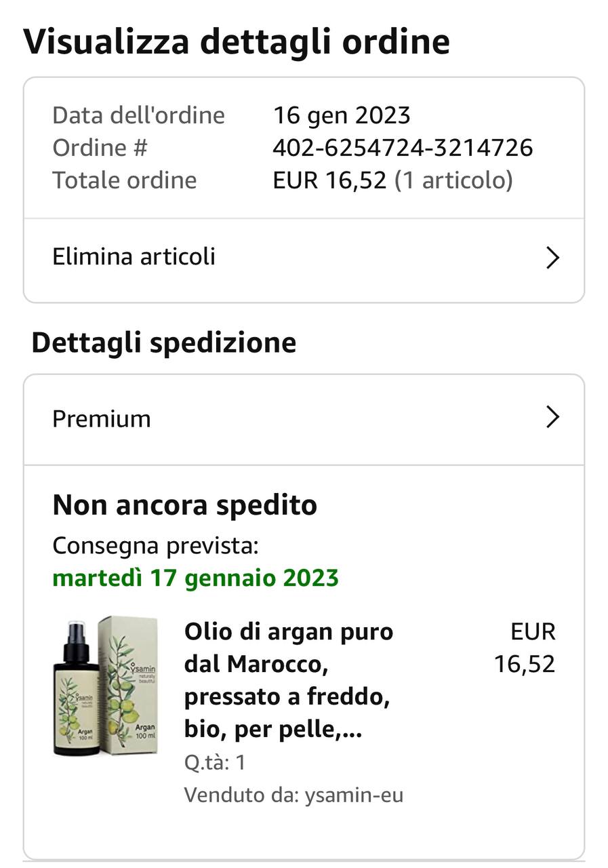
Task: Tap the order date 16 gen 2023
Action: coord(342,115)
